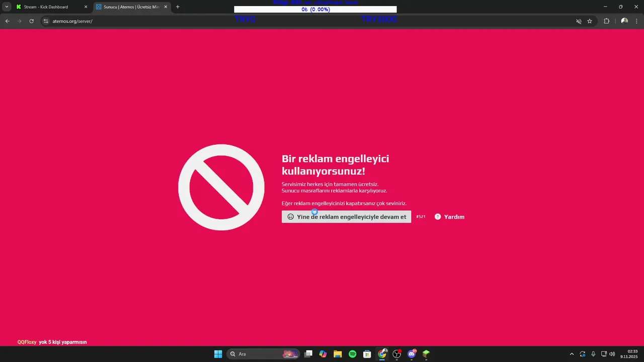This screenshot has height=362, width=644.
Task: Open the Minecraft grass block taskbar app
Action: coord(426,354)
